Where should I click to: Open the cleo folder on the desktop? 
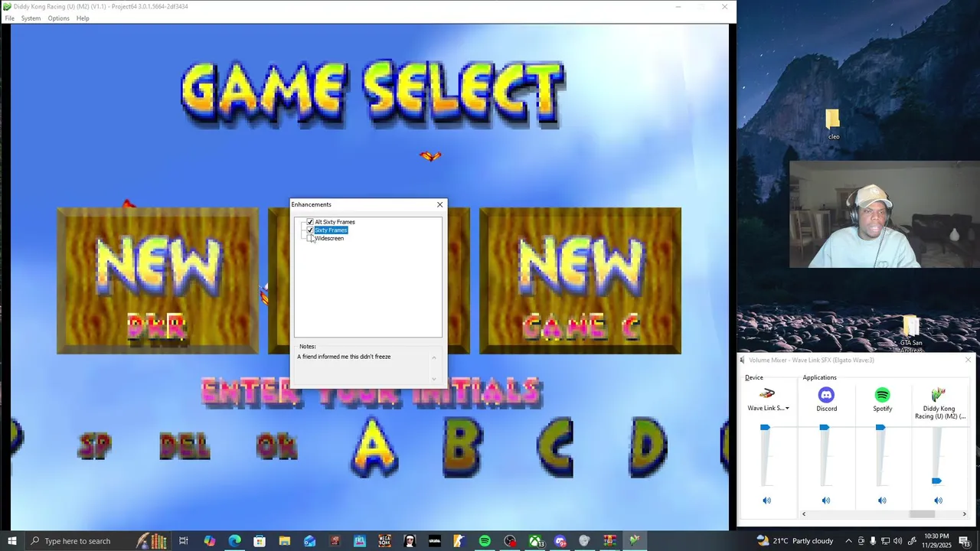[833, 125]
